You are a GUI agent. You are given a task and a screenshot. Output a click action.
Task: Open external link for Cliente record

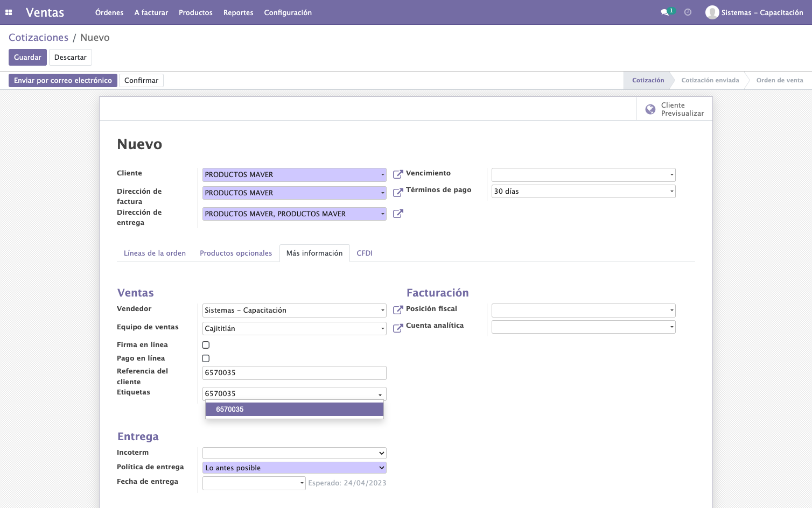(398, 174)
